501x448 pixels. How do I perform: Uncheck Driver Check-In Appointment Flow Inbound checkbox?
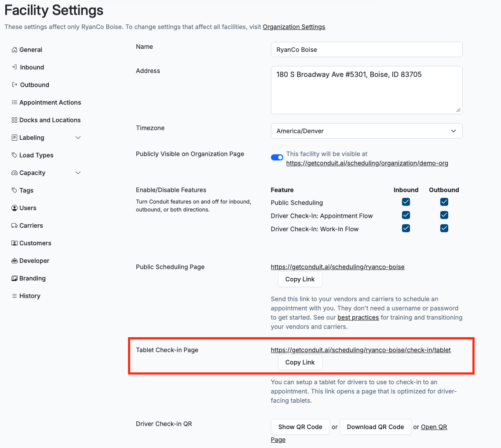tap(406, 215)
